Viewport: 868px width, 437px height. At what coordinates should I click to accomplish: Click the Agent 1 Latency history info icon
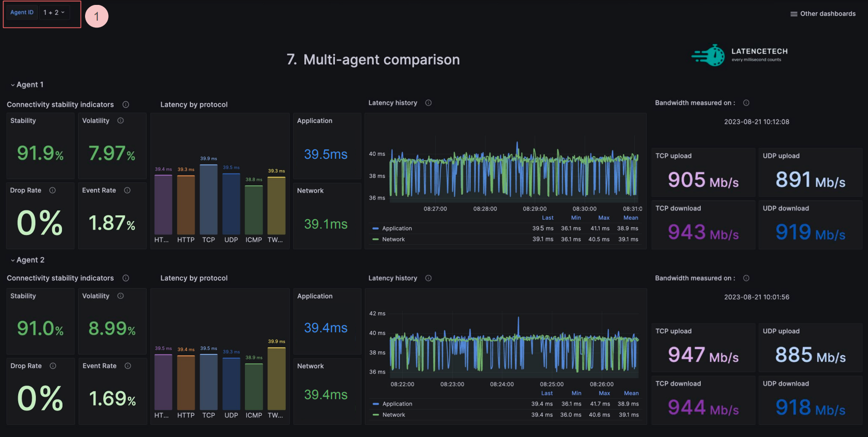tap(428, 103)
